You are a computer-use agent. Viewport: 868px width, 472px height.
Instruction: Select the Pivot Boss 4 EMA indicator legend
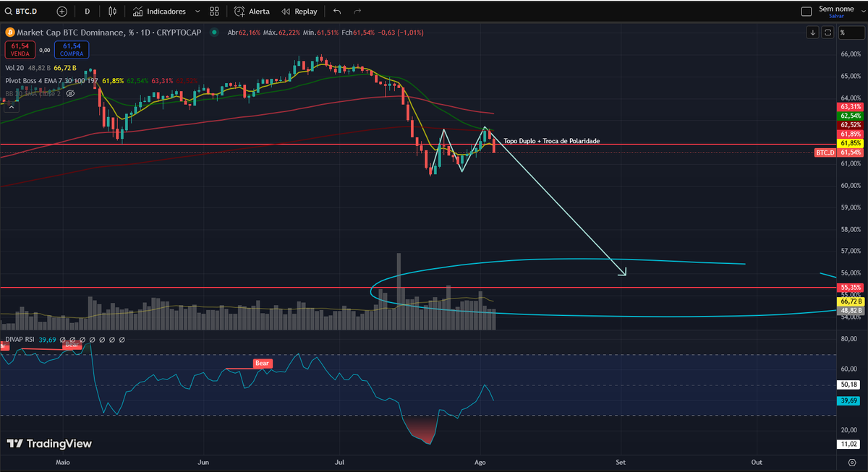(x=51, y=80)
